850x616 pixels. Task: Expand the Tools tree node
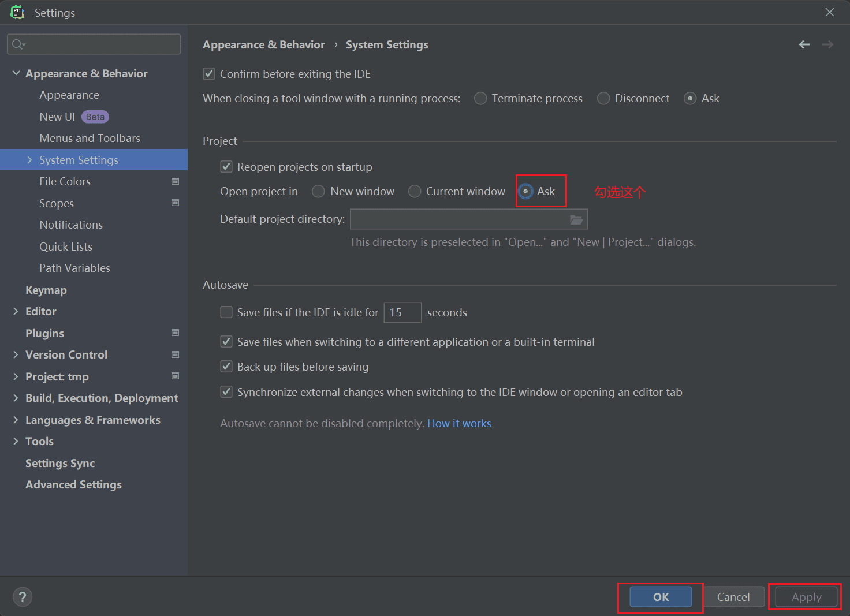(x=16, y=441)
